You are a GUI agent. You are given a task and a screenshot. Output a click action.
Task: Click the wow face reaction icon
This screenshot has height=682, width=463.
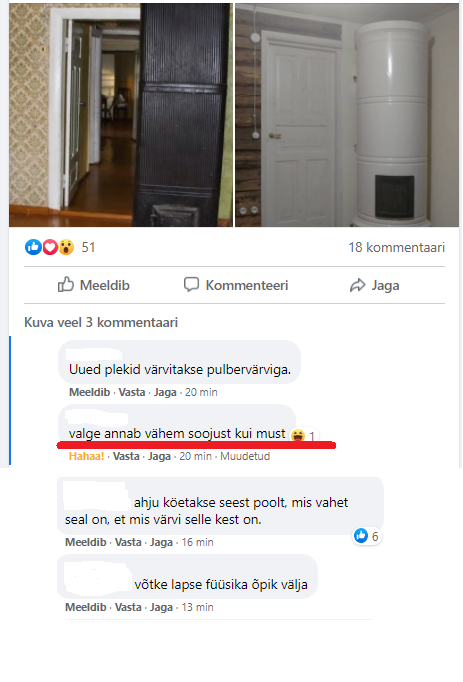tap(66, 247)
